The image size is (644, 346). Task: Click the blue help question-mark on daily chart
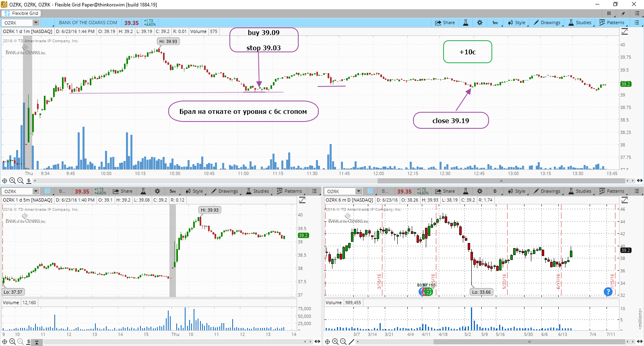[x=608, y=292]
